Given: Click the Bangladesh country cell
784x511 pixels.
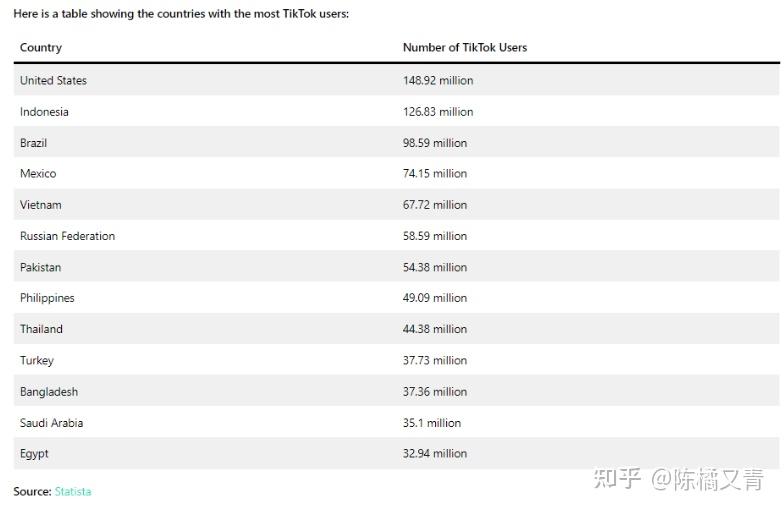Looking at the screenshot, I should coord(48,392).
